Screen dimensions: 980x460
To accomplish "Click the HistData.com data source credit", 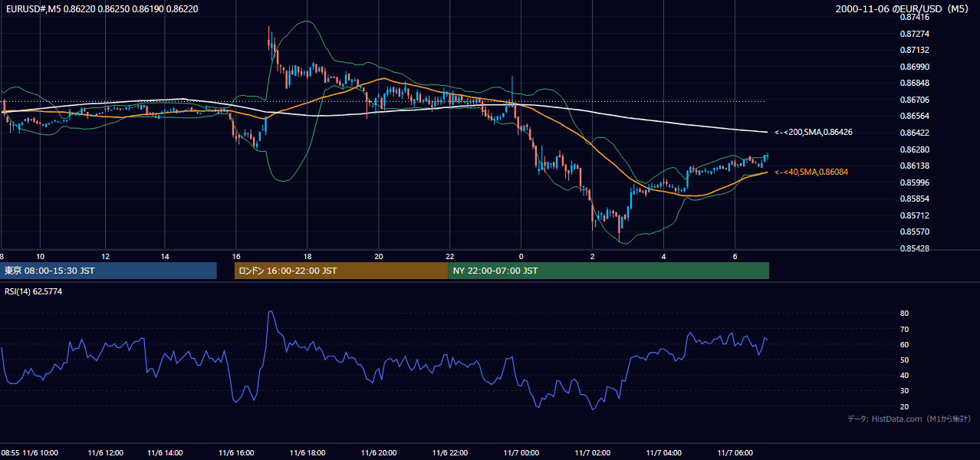I will click(x=909, y=419).
